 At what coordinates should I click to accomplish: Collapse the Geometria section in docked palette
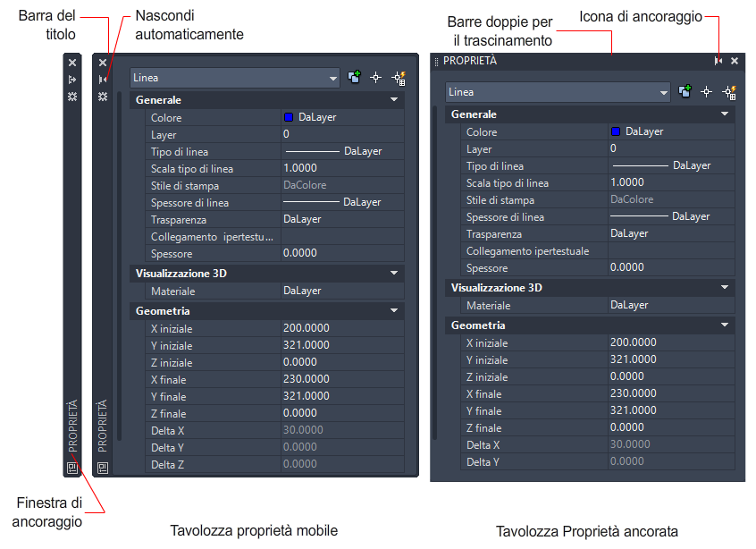(724, 325)
